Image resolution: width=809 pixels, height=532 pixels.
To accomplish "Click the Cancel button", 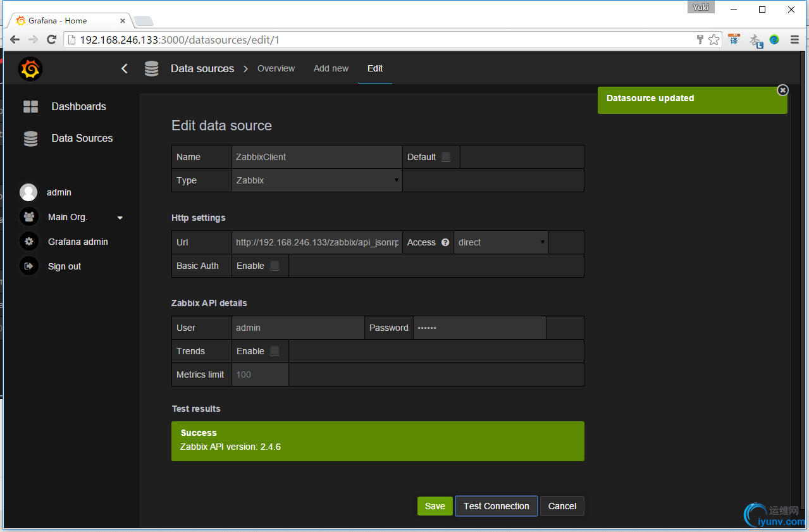I will tap(562, 506).
